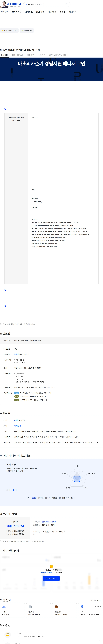Click the 경력 qualification link

tap(16, 420)
